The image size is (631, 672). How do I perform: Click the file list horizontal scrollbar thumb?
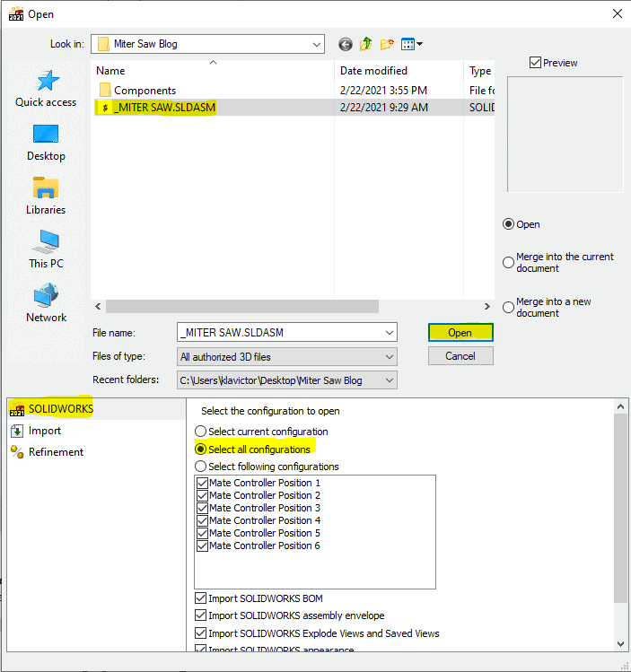point(242,307)
